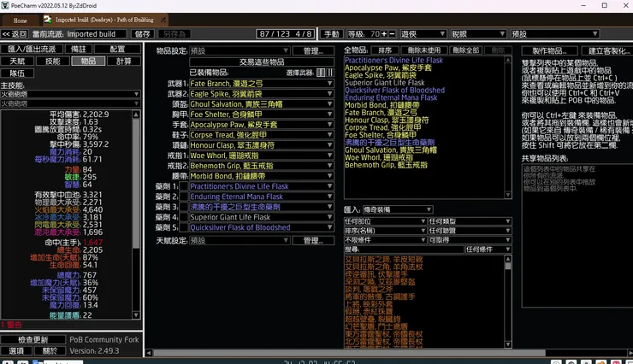The width and height of the screenshot is (633, 364).
Task: Open the 主技能 火砲砲塔 dropdown
Action: [71, 94]
